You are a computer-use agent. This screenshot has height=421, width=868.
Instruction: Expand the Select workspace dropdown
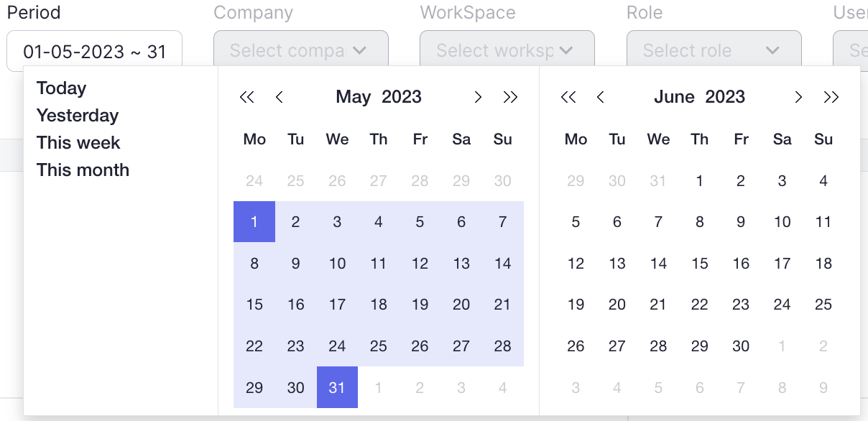507,50
